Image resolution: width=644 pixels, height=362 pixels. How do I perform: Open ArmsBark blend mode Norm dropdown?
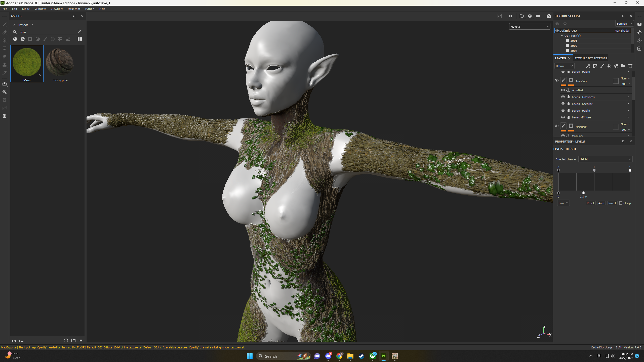(x=625, y=78)
